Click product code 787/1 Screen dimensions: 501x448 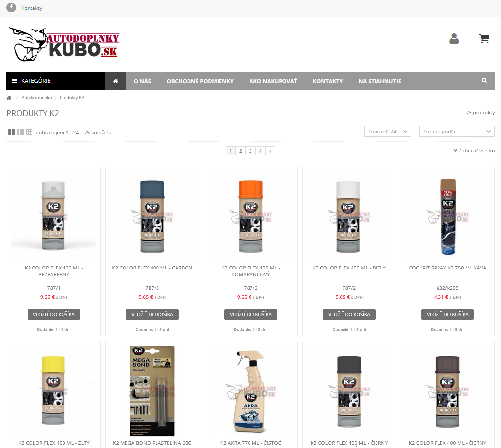point(54,288)
